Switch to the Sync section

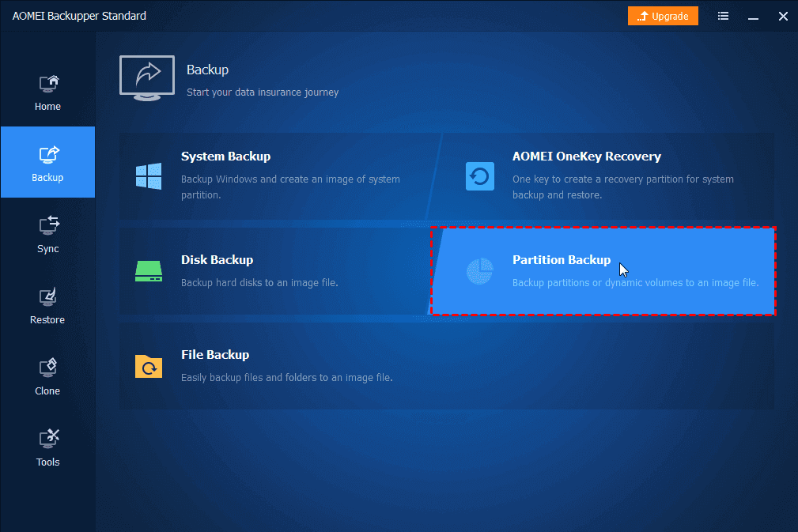pyautogui.click(x=47, y=234)
